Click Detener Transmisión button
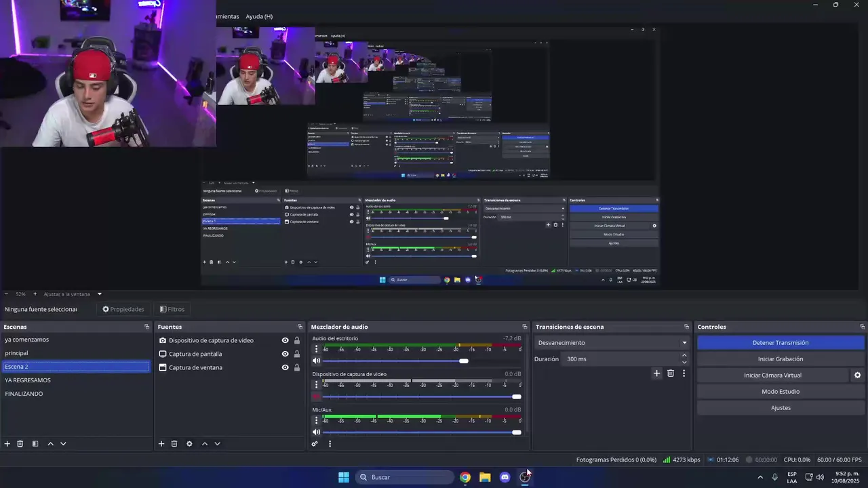 pos(781,343)
